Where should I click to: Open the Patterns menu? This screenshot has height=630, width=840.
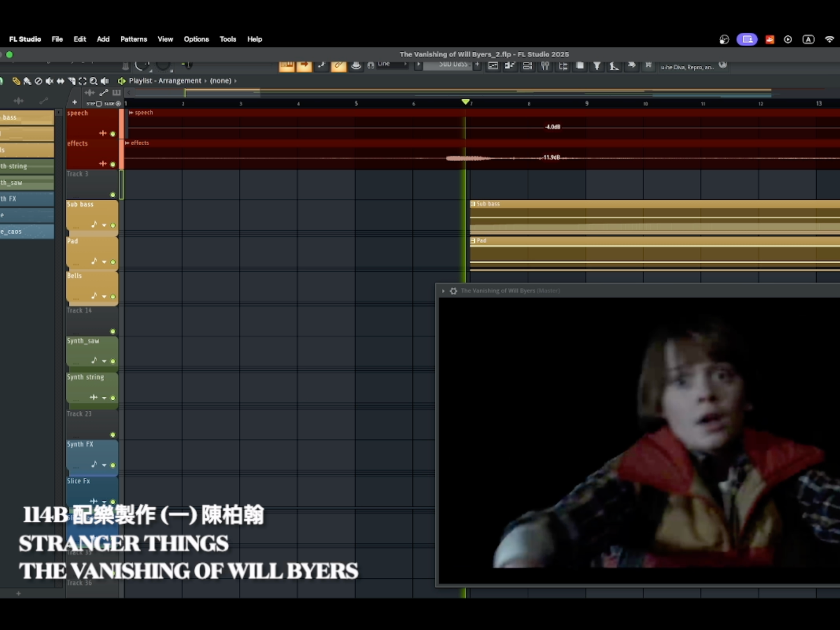point(134,39)
